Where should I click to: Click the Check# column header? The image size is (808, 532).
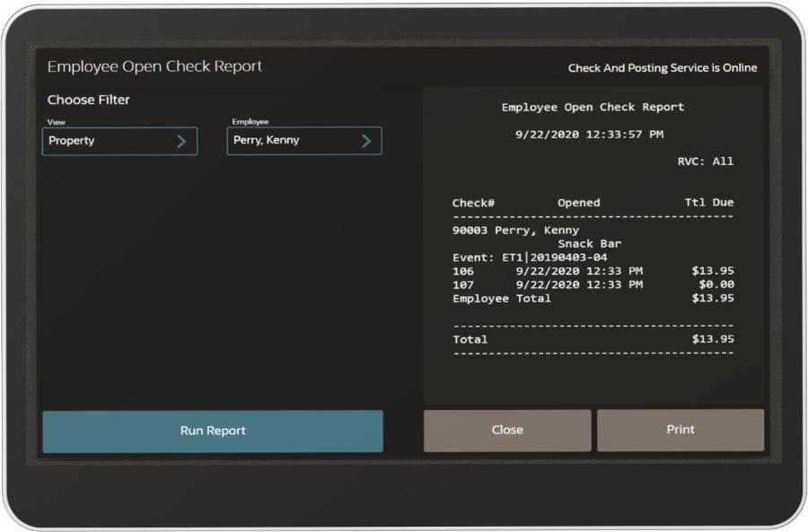pos(473,203)
